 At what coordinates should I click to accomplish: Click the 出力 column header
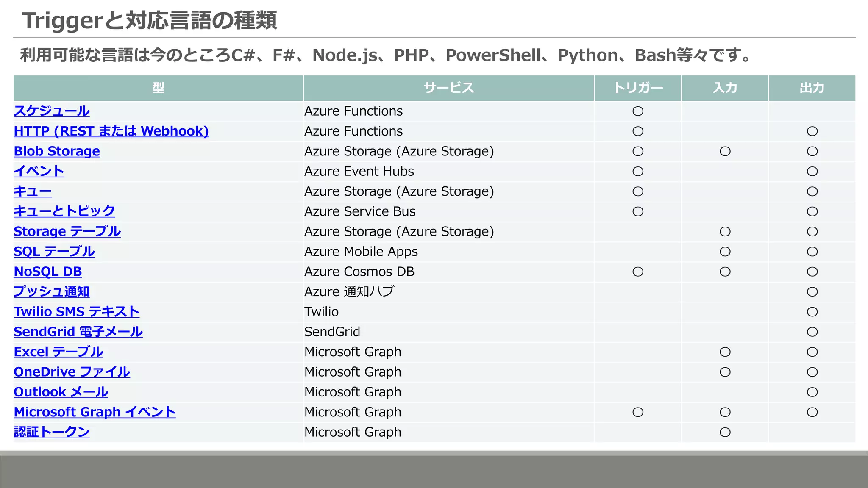pos(812,88)
